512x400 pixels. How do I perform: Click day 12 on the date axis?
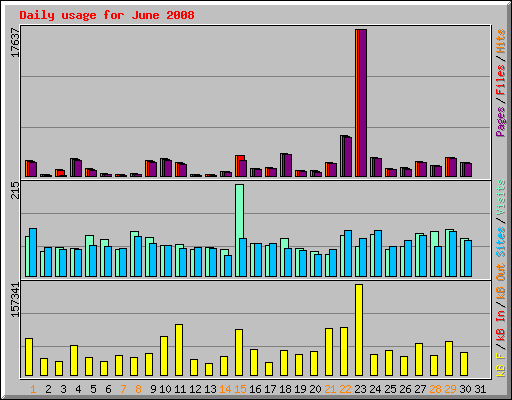pos(195,389)
